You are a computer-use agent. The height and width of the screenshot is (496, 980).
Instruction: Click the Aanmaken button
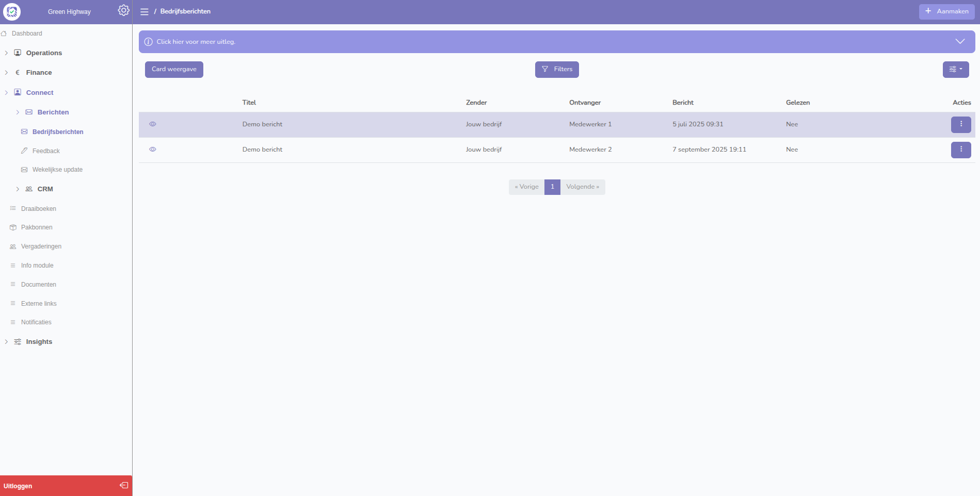point(946,11)
